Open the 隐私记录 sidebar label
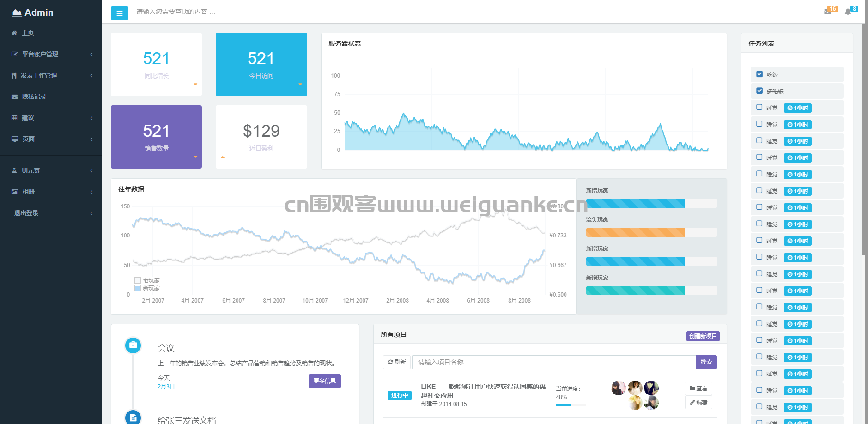 tap(34, 97)
